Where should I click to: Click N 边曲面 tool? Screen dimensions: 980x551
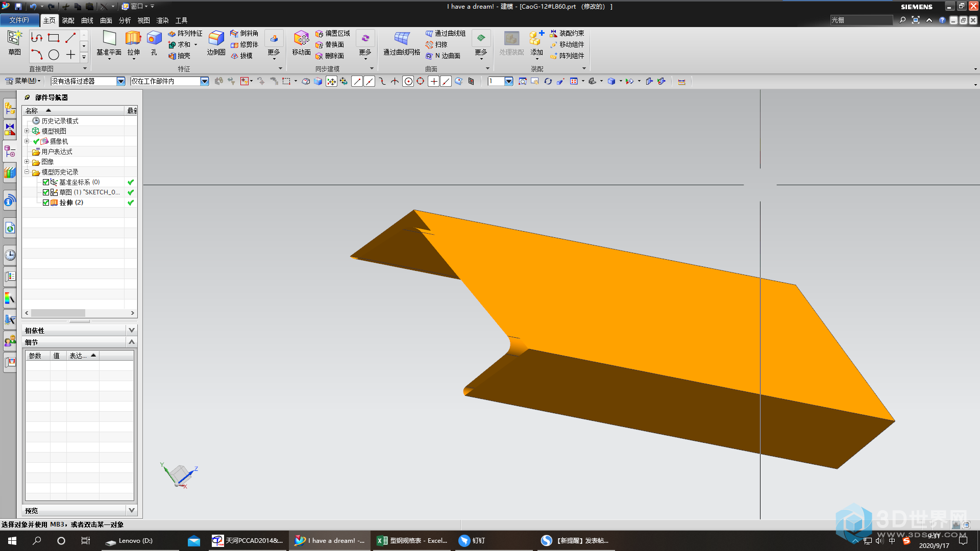(443, 56)
